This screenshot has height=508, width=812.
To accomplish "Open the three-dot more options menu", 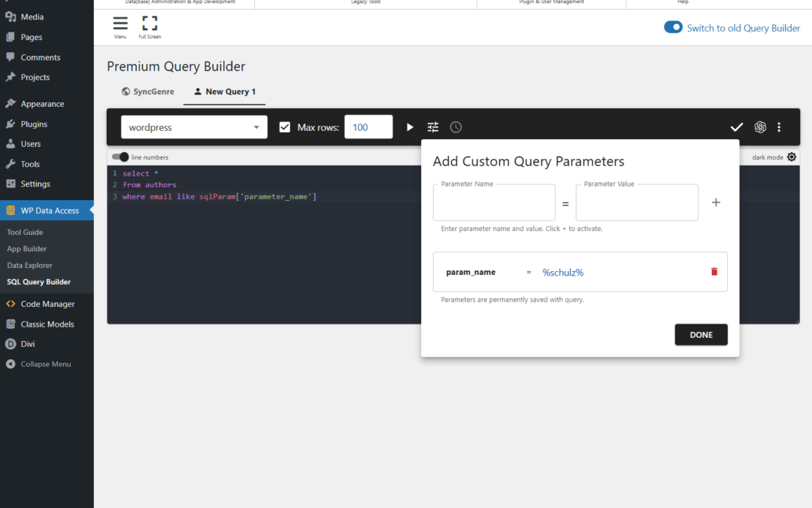I will [779, 127].
